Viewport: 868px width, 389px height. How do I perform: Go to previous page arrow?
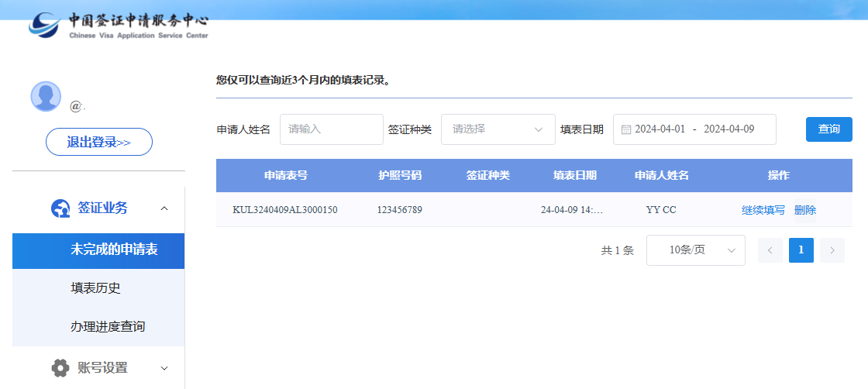pyautogui.click(x=770, y=250)
